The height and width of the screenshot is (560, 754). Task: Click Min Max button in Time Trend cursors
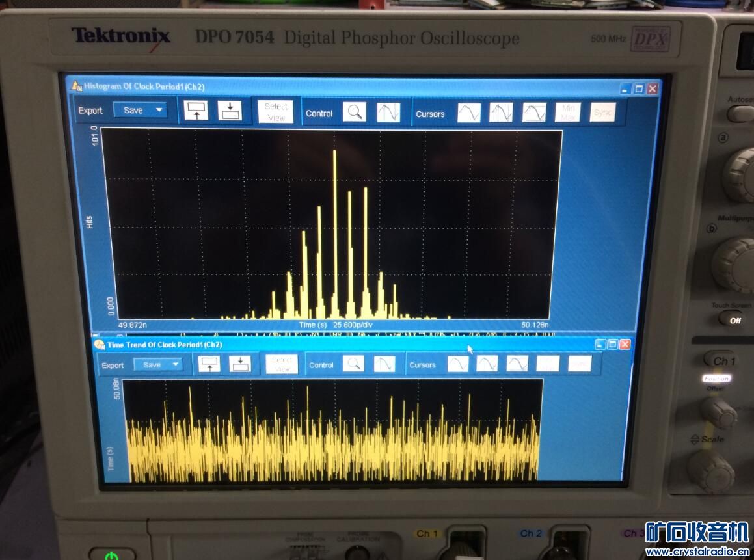548,364
